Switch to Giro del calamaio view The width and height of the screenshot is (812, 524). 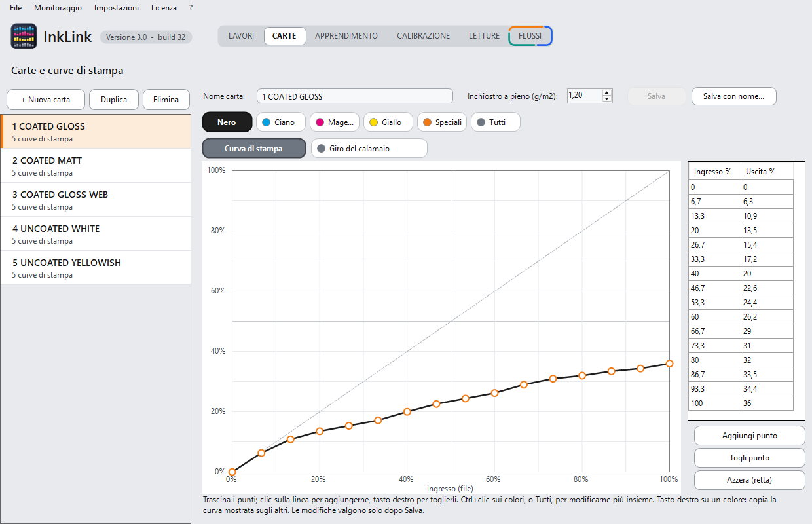[369, 149]
